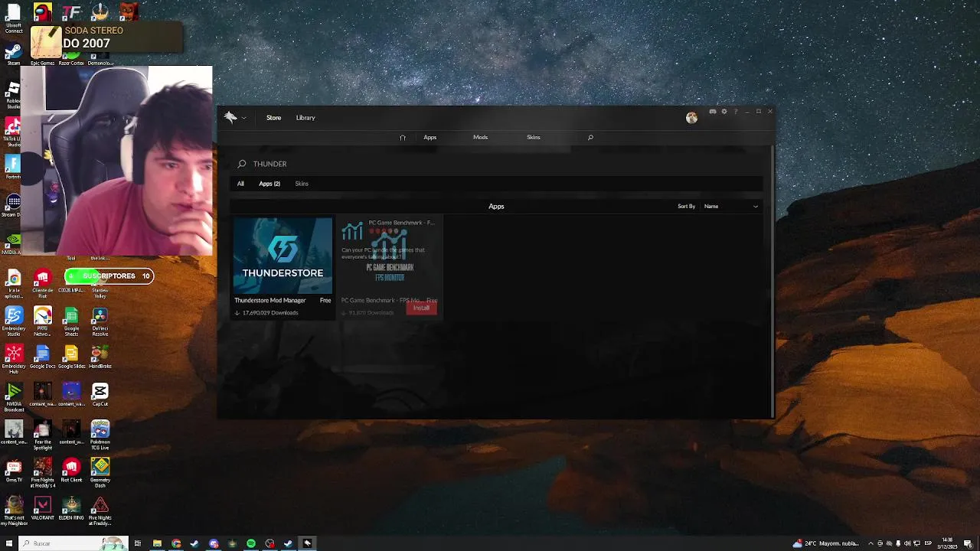
Task: Open the CapCut desktop shortcut
Action: pos(100,395)
